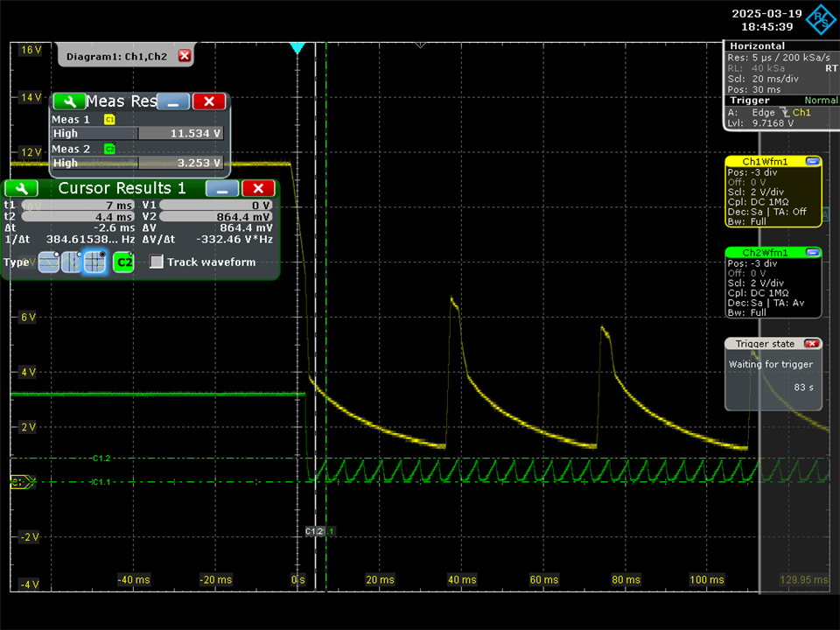
Task: Collapse the Cursor Results 1 box
Action: 222,188
